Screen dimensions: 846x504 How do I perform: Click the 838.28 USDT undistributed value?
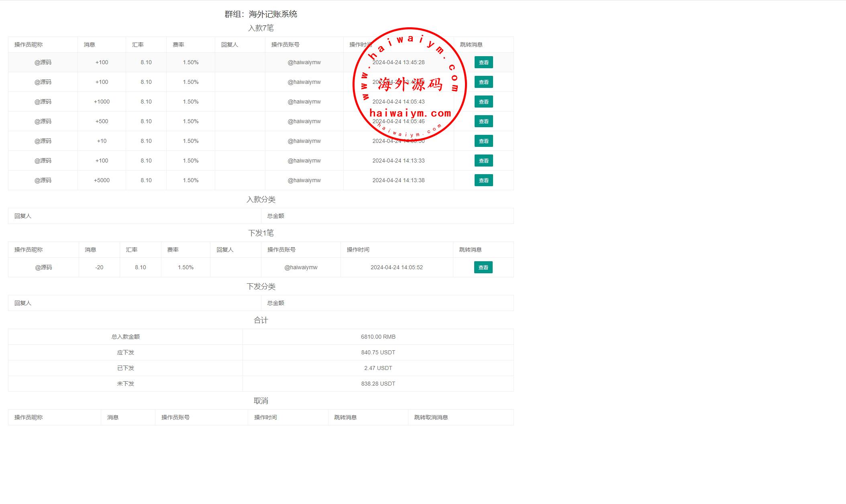coord(378,384)
